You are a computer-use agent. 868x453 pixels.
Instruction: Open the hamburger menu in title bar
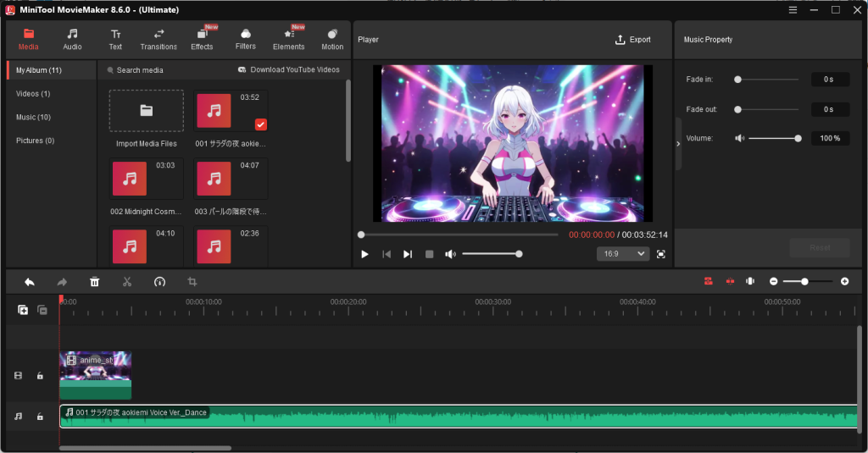pyautogui.click(x=793, y=10)
